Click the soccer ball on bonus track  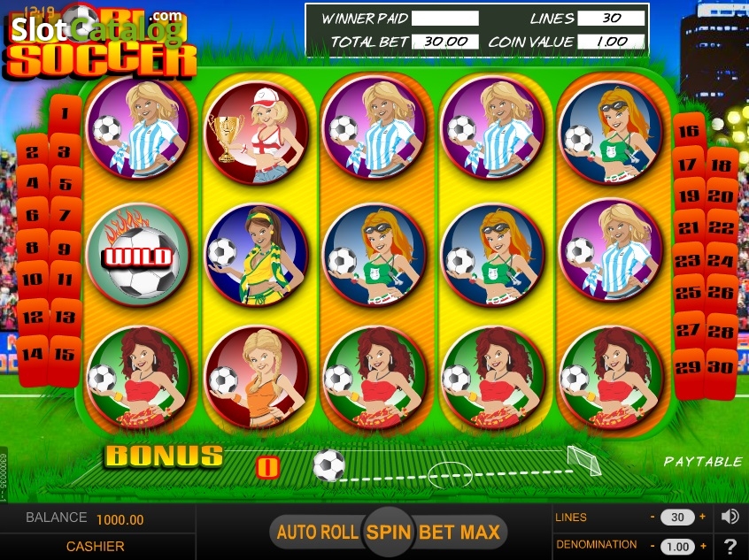click(329, 464)
